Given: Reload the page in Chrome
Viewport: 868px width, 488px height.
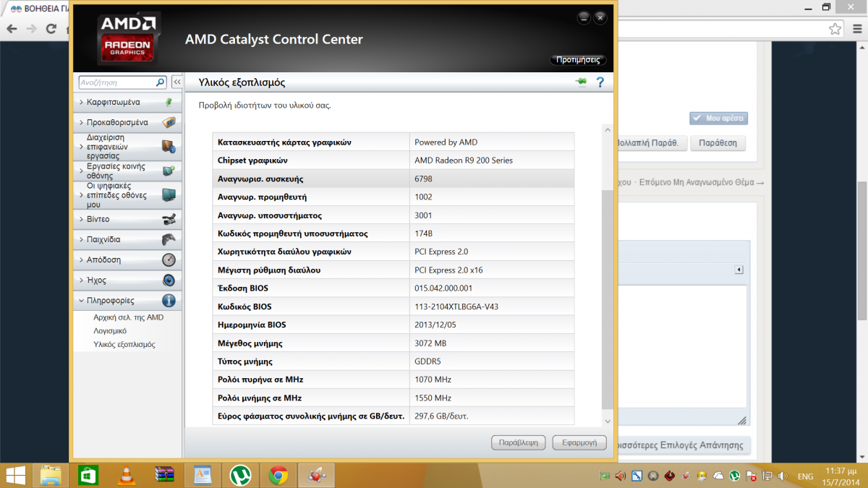Looking at the screenshot, I should [51, 29].
